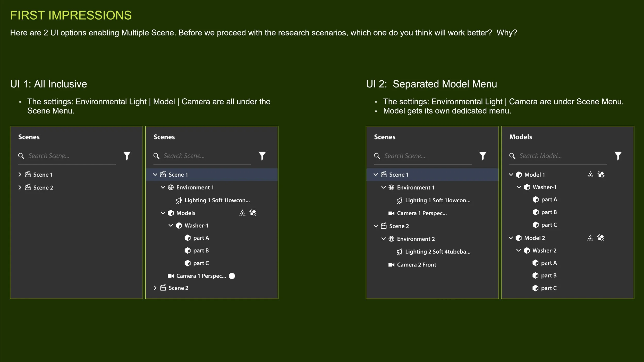Image resolution: width=644 pixels, height=362 pixels.
Task: Click the cube icon beside Washer-2
Action: [527, 251]
